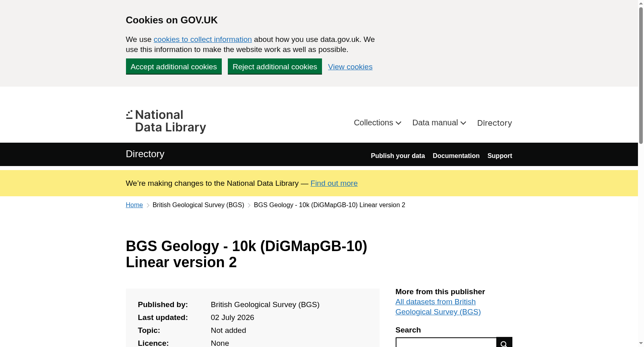Open the View cookies link
Image resolution: width=644 pixels, height=347 pixels.
(350, 67)
